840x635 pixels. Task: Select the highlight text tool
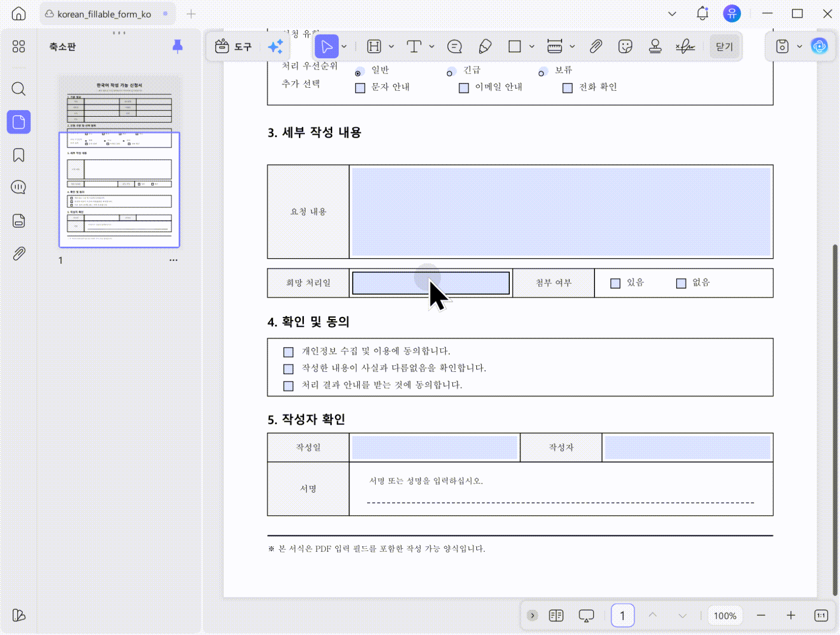coord(374,47)
